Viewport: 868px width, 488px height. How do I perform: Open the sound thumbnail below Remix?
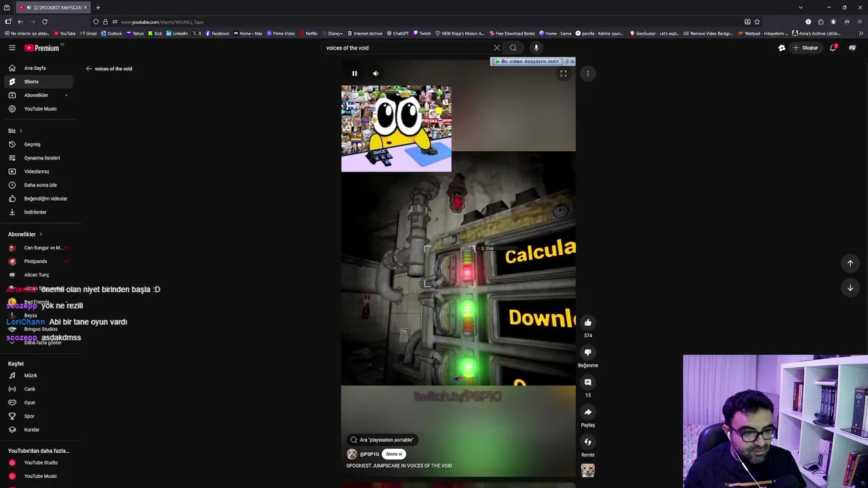click(x=588, y=470)
